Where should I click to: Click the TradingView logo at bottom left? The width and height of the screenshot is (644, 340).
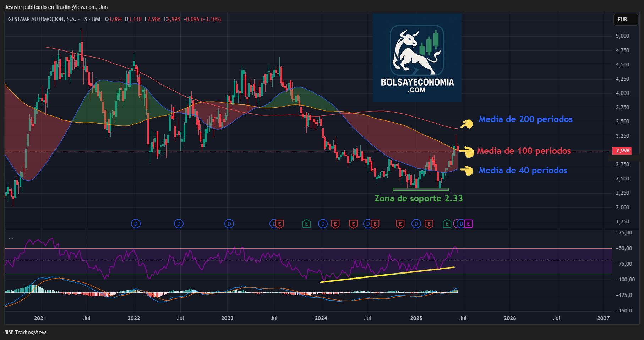(26, 332)
